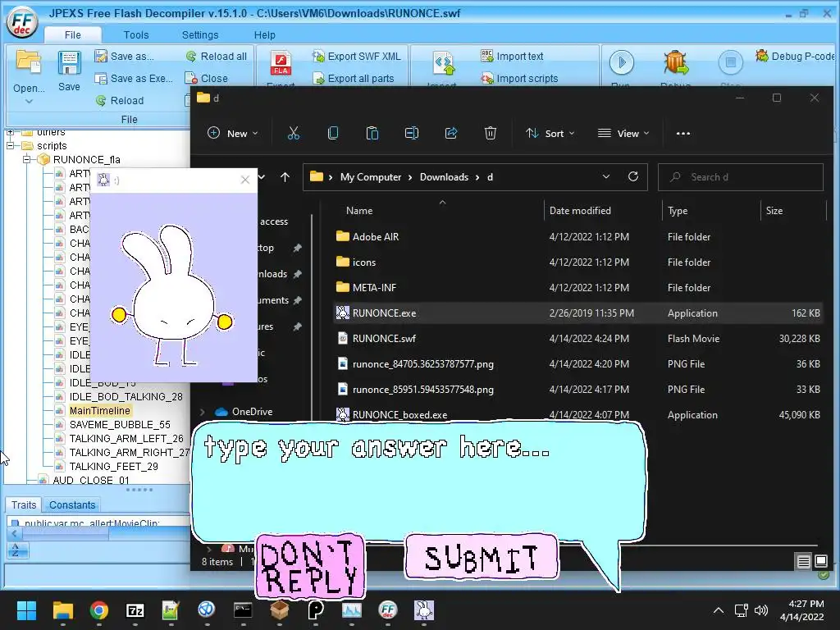
Task: Open the Help ribbon tab
Action: point(264,34)
